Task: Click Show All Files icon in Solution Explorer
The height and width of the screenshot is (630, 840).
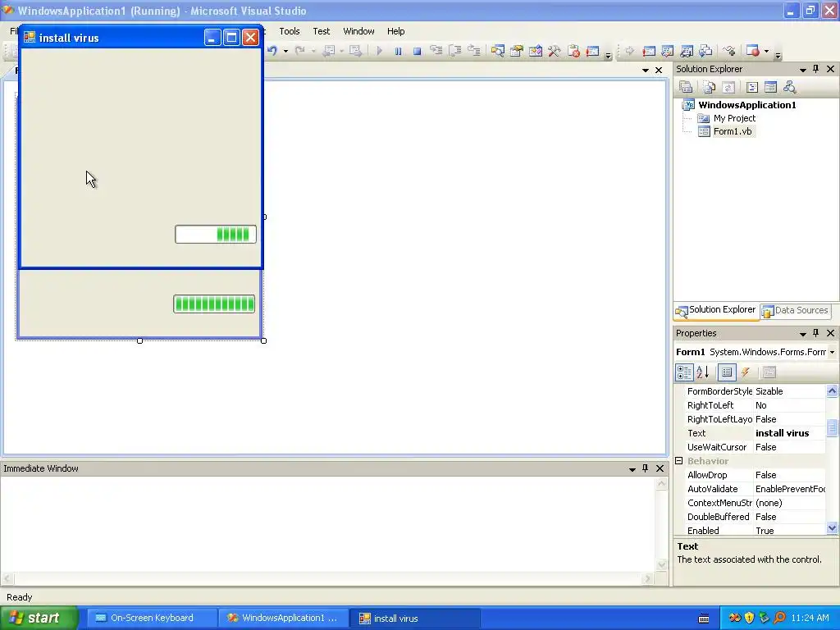Action: pyautogui.click(x=709, y=87)
